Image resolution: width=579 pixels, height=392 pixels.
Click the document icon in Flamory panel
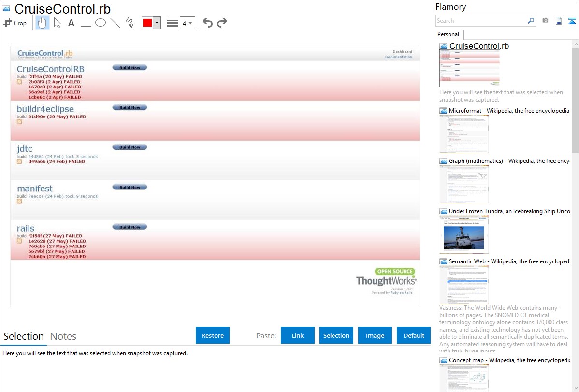559,21
